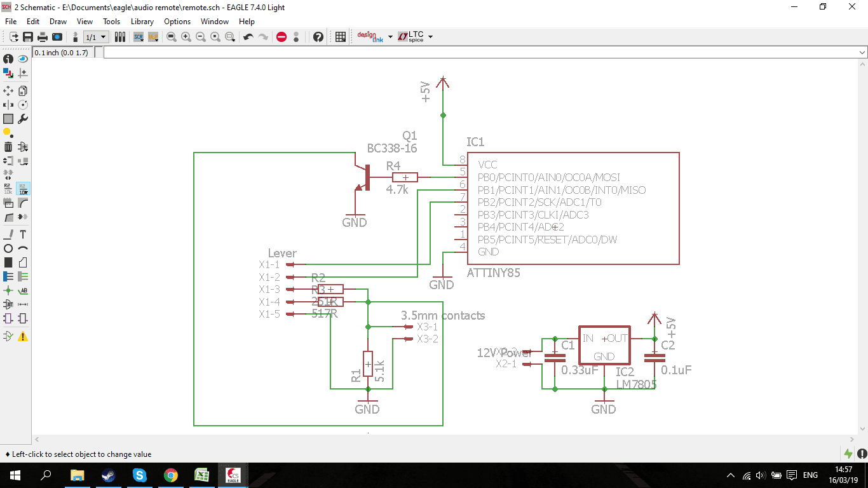Zoom out of the schematic
868x488 pixels.
pyautogui.click(x=201, y=37)
